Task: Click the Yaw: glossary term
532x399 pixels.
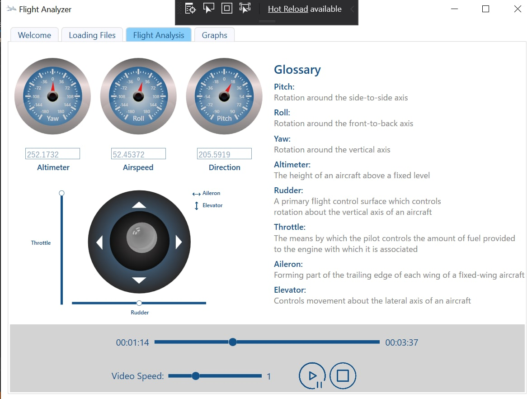Action: click(282, 138)
